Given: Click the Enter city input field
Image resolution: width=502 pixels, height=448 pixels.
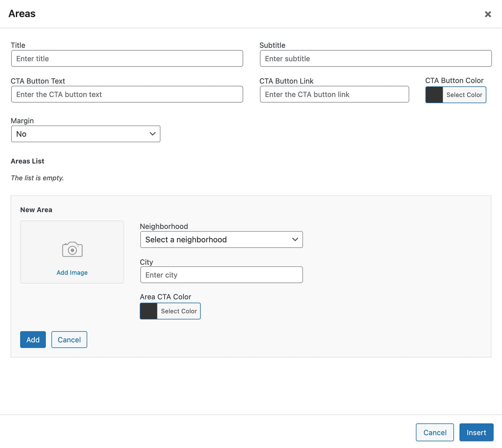Looking at the screenshot, I should pyautogui.click(x=221, y=275).
